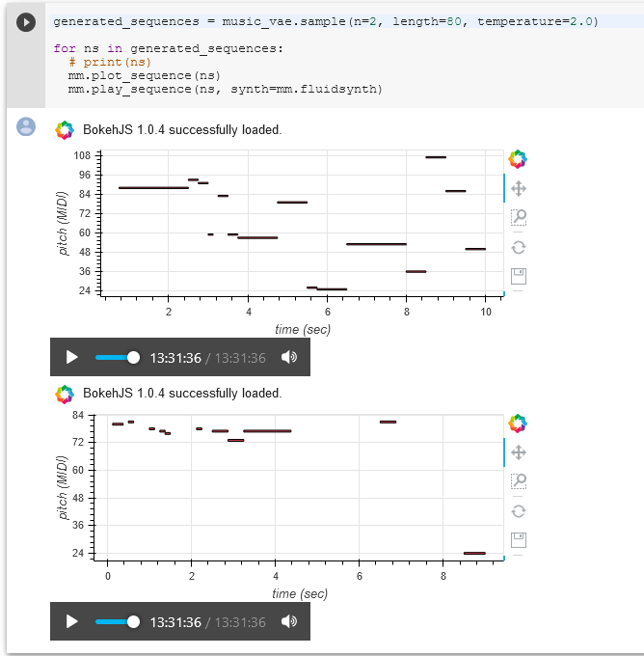The width and height of the screenshot is (644, 656).
Task: Activate Box Zoom tool on the bottom plot
Action: [x=519, y=480]
